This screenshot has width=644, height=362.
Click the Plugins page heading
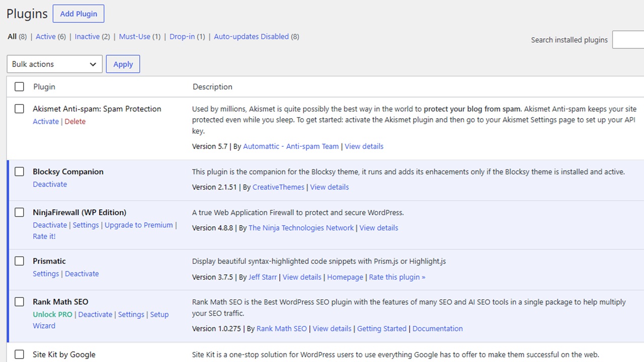[27, 14]
